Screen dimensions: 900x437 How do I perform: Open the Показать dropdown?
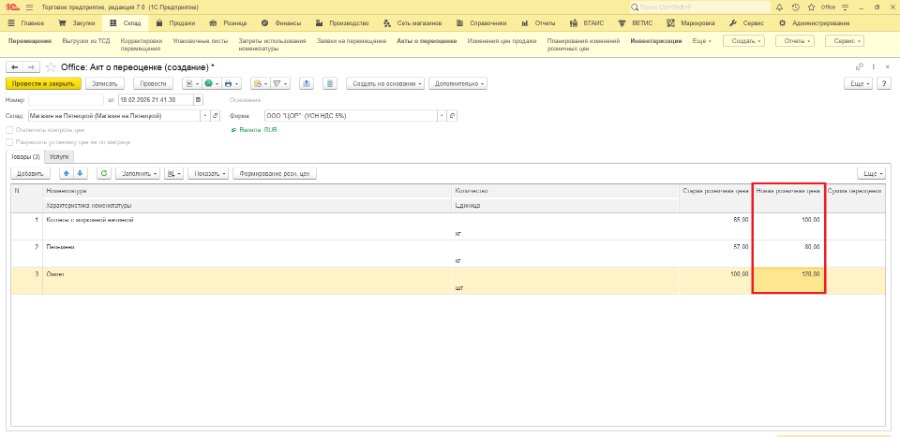coord(208,173)
